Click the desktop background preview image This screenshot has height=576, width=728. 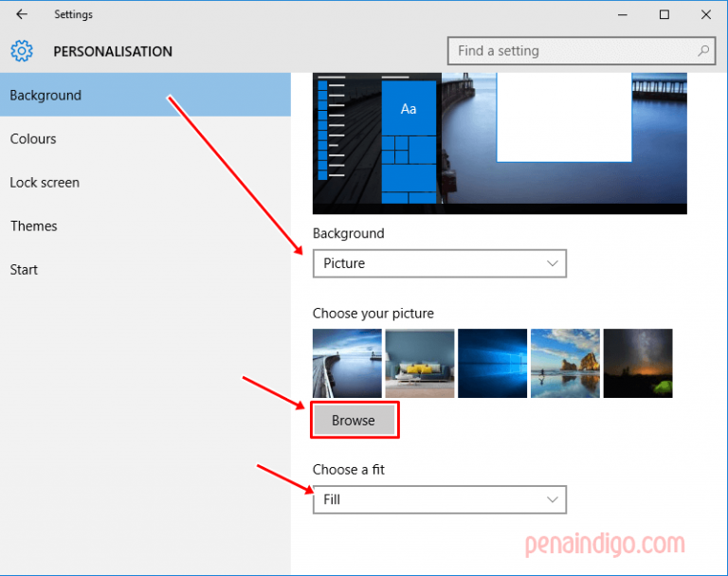(500, 143)
